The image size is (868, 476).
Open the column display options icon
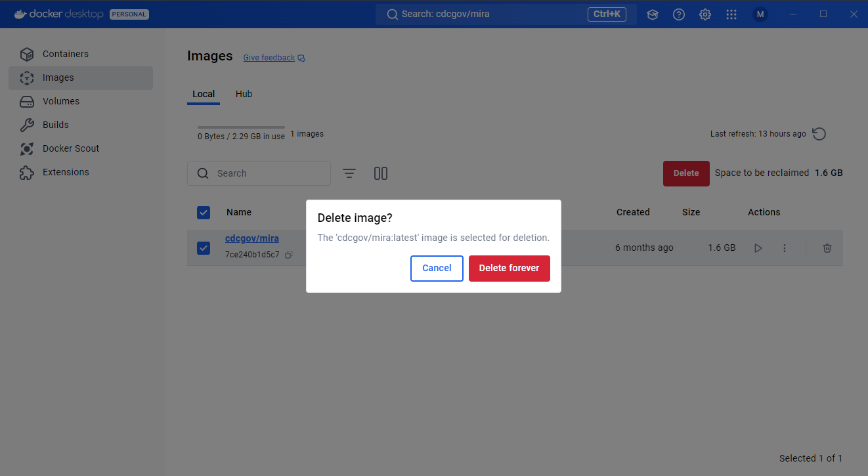click(381, 173)
